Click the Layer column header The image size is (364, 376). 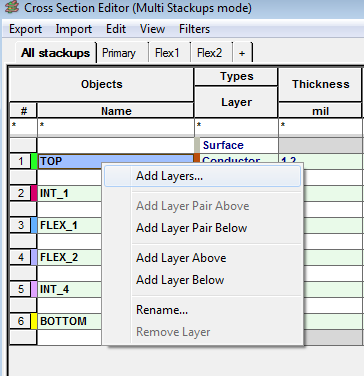[x=236, y=102]
